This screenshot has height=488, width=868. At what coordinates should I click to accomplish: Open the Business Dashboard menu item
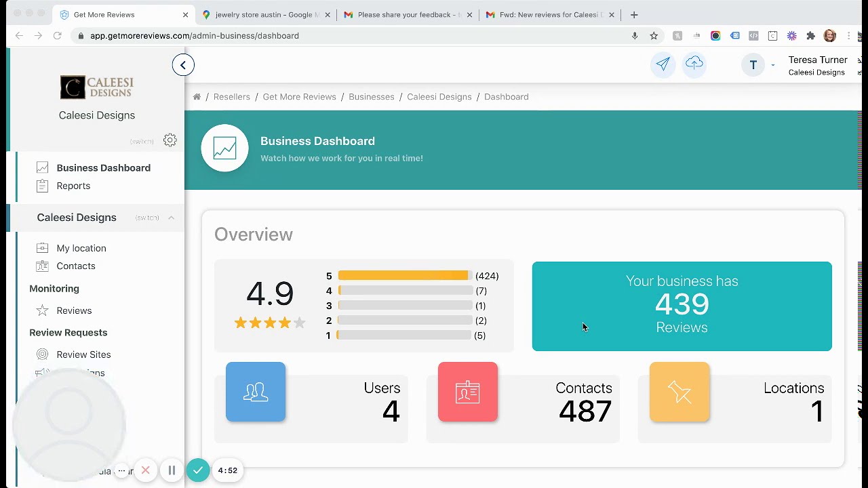point(104,168)
